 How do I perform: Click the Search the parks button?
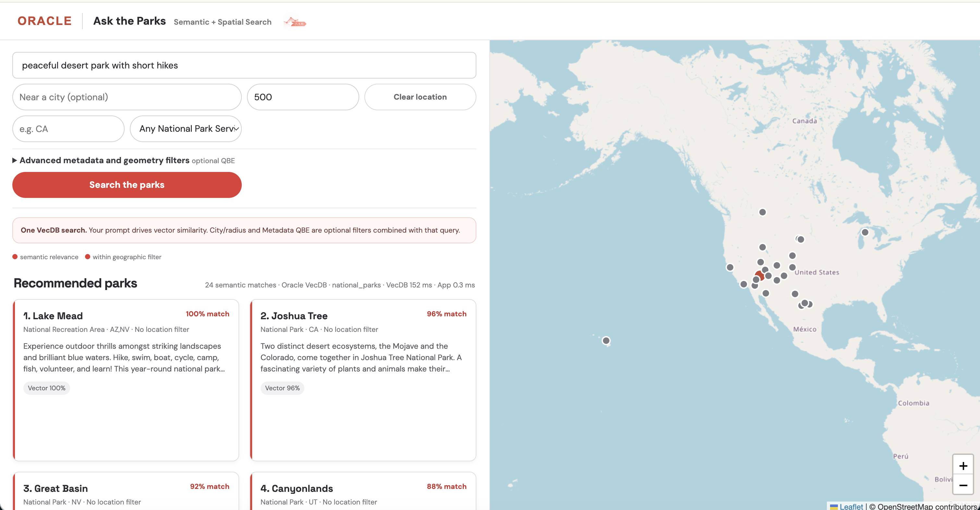point(127,185)
